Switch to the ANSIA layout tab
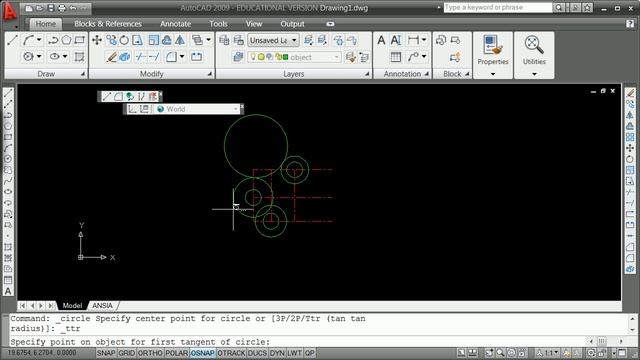The height and width of the screenshot is (360, 640). pos(102,305)
